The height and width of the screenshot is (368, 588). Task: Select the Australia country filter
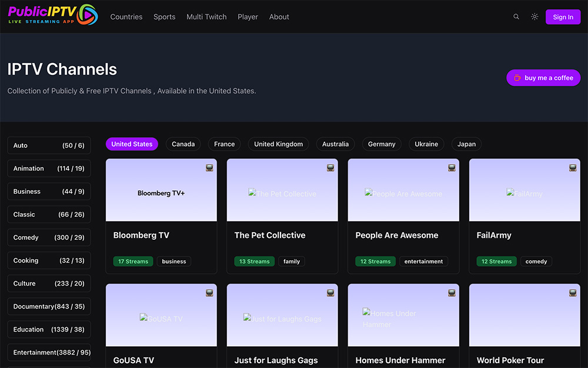[336, 144]
